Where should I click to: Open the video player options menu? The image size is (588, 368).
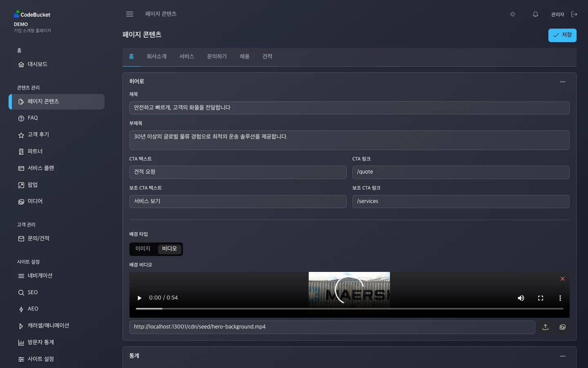pos(560,298)
